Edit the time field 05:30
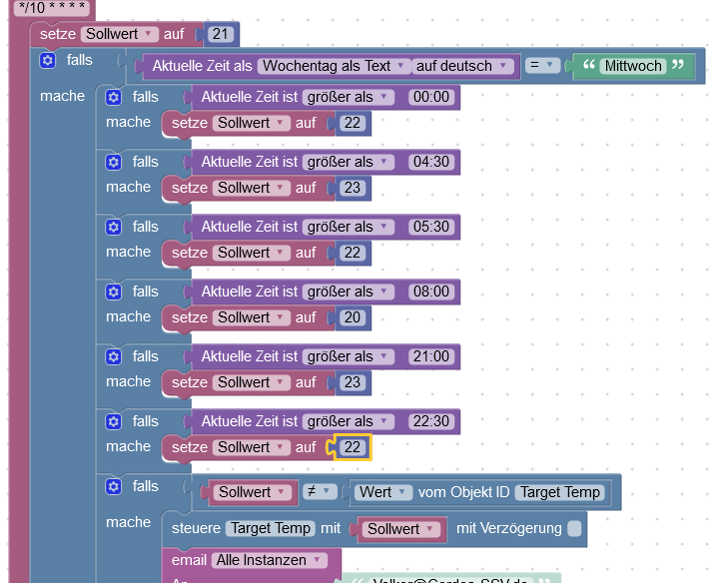 pyautogui.click(x=431, y=227)
